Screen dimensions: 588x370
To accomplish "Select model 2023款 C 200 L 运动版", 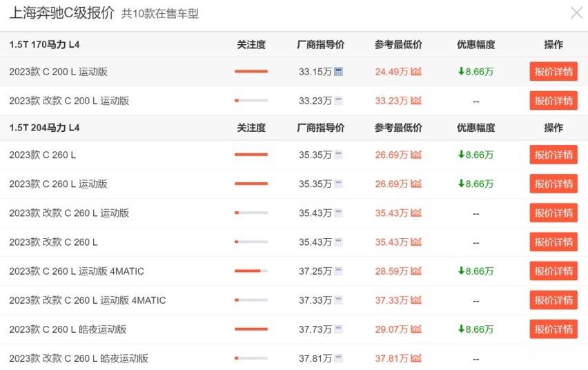I will coord(58,72).
